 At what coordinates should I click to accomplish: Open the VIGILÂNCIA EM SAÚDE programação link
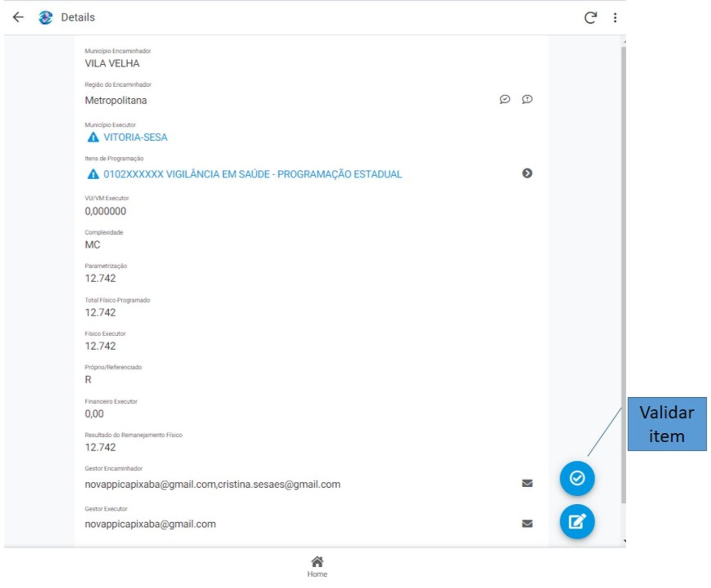[253, 174]
